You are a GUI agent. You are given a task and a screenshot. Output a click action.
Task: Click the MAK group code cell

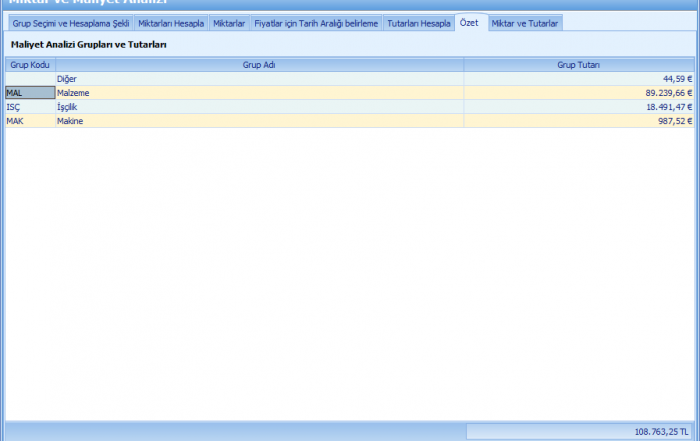(x=30, y=121)
